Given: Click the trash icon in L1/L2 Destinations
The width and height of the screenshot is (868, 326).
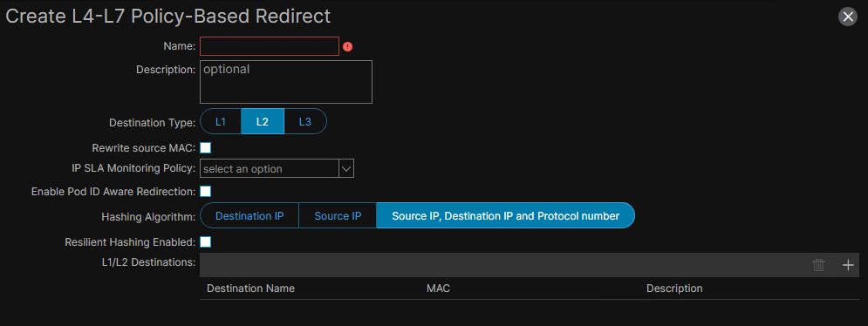Looking at the screenshot, I should pos(818,265).
